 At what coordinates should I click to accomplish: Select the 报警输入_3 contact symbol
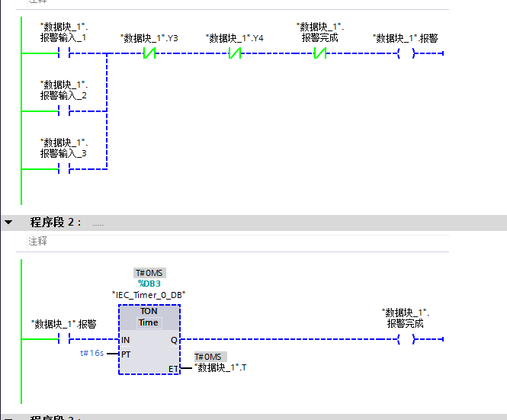(x=64, y=168)
